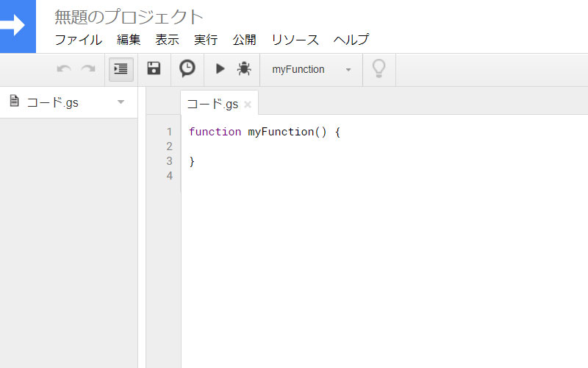Screen dimensions: 588x368
Task: Toggle the indent formatting button
Action: (x=121, y=69)
